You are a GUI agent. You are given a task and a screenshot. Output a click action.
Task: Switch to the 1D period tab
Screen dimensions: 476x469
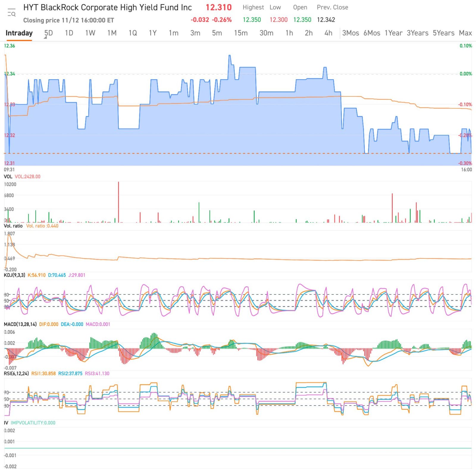pos(69,33)
